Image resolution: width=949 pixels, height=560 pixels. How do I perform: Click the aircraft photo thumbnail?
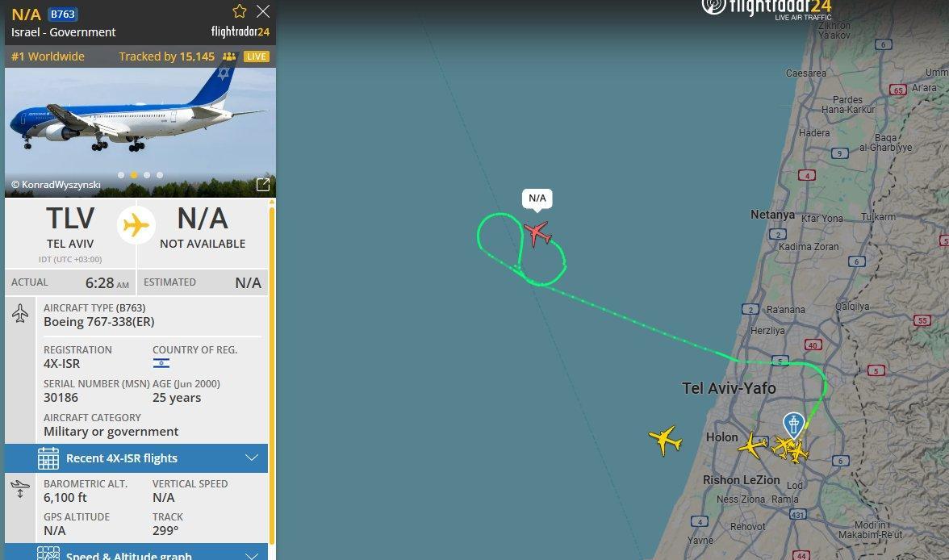click(x=140, y=132)
